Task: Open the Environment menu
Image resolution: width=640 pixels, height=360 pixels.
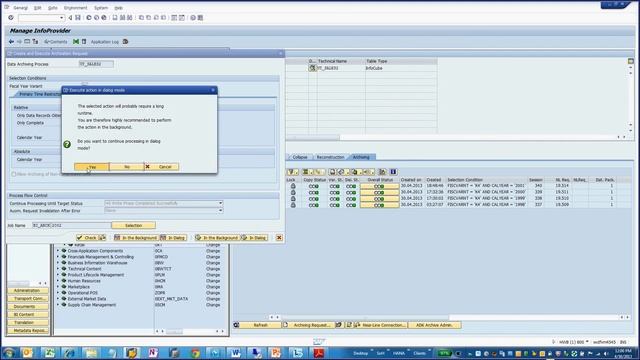Action: pos(76,8)
